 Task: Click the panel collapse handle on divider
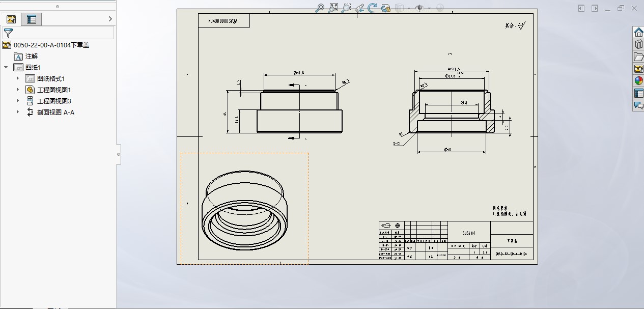(119, 153)
